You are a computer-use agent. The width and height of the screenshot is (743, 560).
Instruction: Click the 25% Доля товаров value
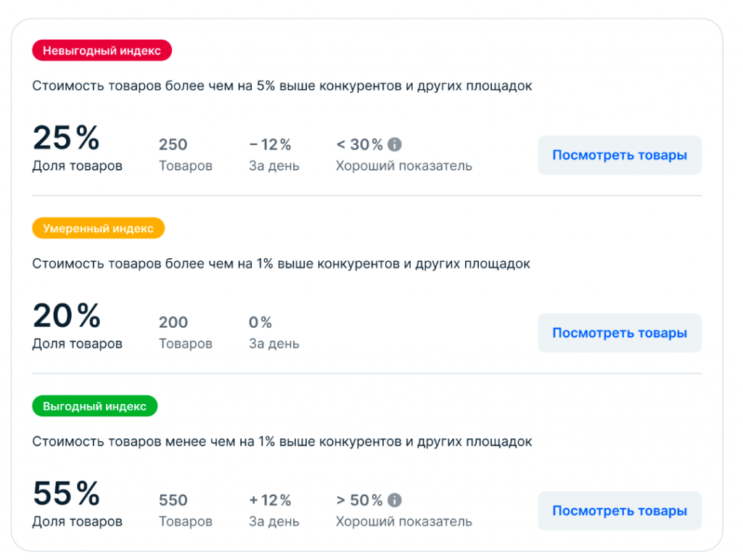click(x=66, y=138)
